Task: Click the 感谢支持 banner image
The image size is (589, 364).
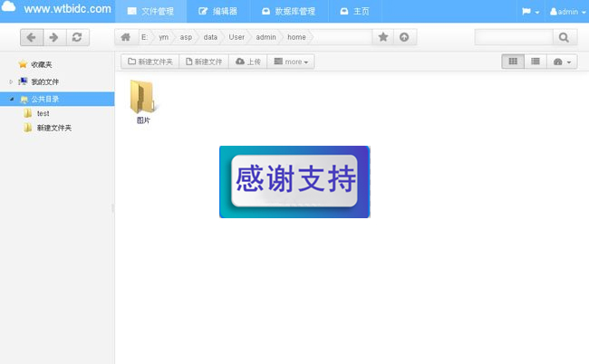Action: 294,182
